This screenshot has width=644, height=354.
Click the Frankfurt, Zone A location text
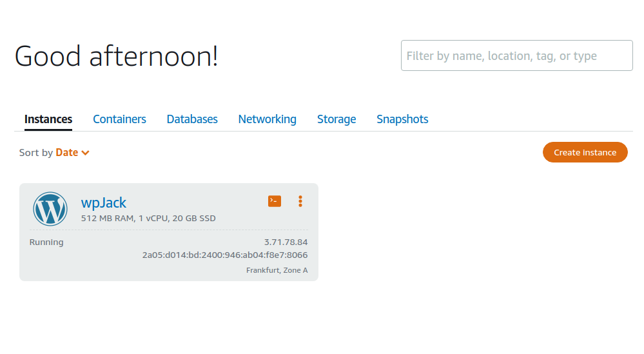(277, 270)
